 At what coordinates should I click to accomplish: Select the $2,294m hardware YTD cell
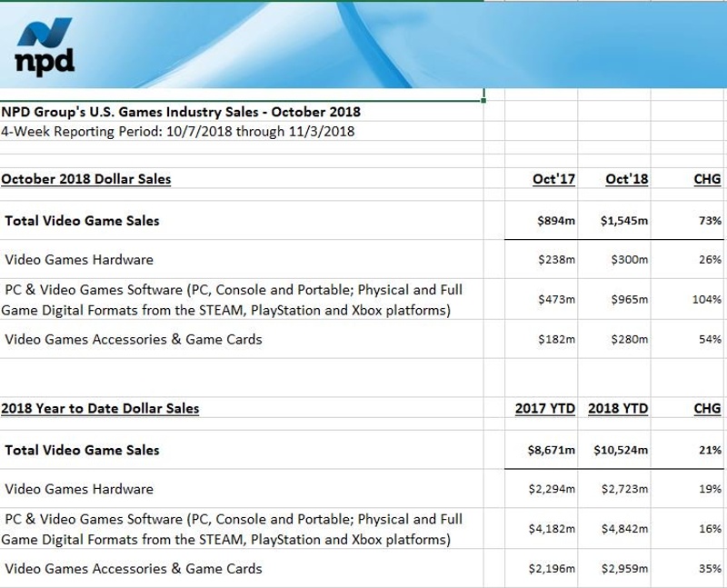(x=552, y=489)
